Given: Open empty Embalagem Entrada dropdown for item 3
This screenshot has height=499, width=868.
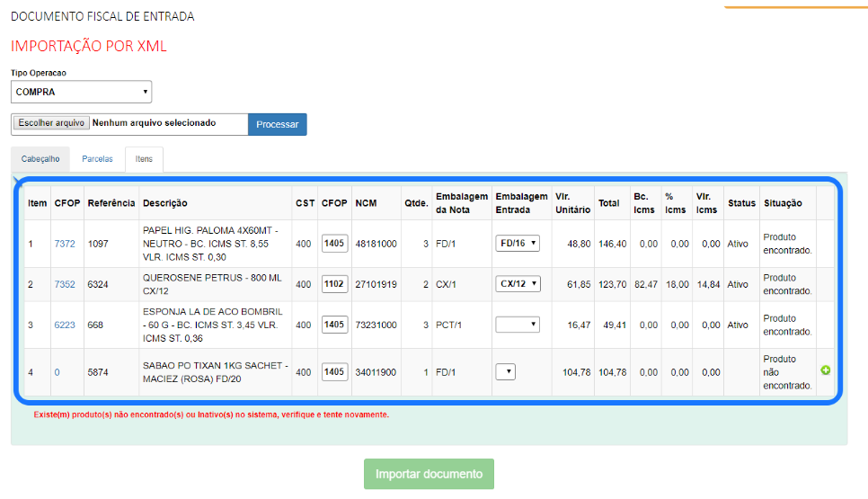Looking at the screenshot, I should click(x=518, y=325).
